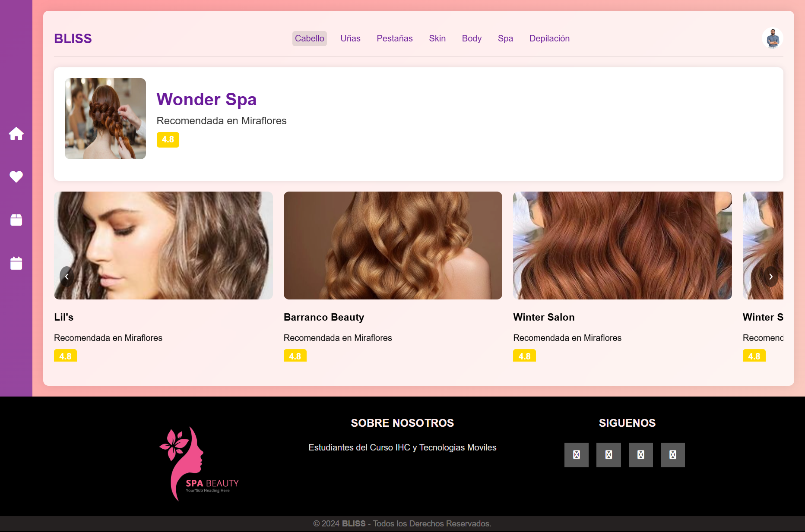Select the Winter Salon name

tap(544, 317)
